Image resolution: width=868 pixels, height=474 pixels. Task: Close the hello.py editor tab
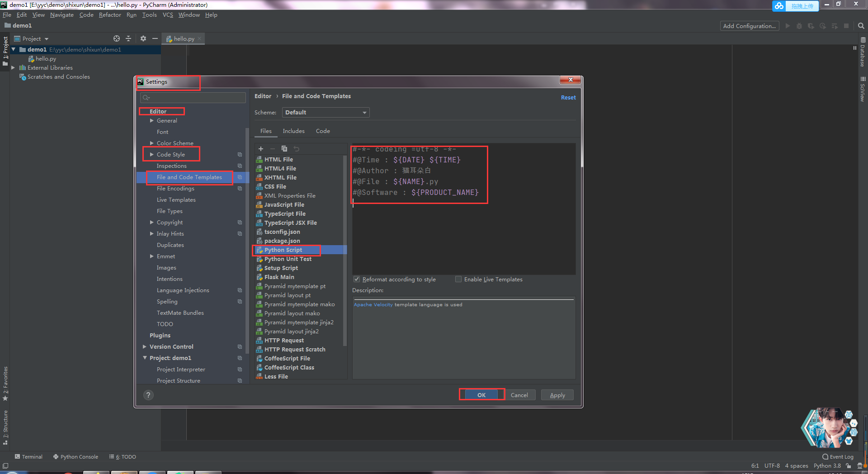(199, 38)
